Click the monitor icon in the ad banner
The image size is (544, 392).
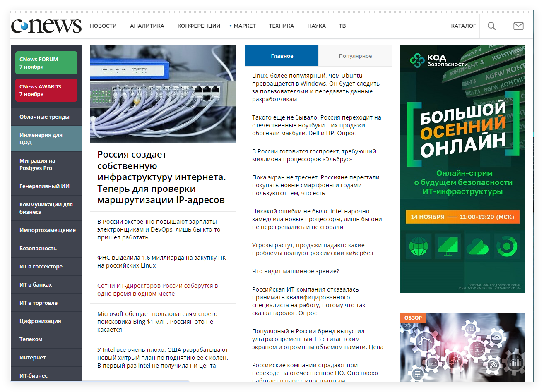[x=448, y=246]
